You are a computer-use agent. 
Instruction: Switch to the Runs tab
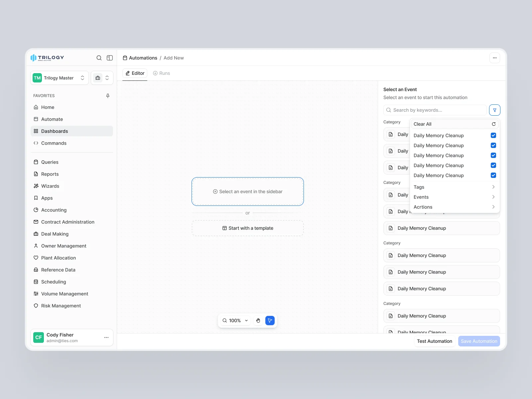pyautogui.click(x=162, y=73)
